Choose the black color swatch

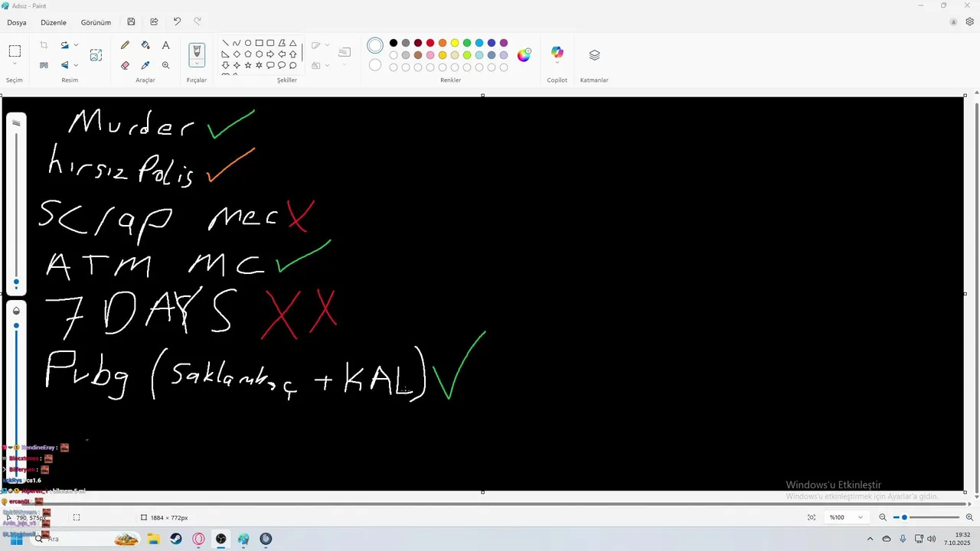click(394, 43)
